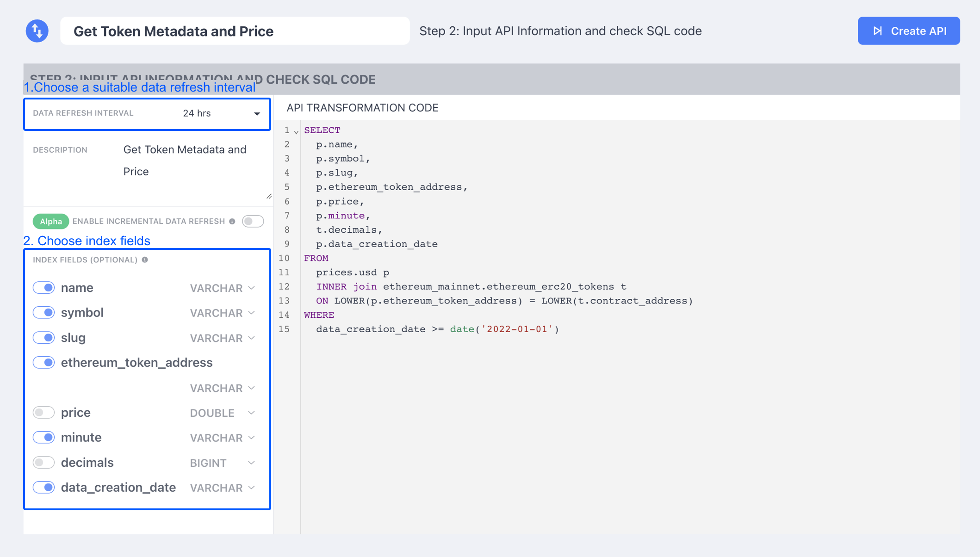980x557 pixels.
Task: Click the play icon in the Create API button
Action: click(x=877, y=31)
